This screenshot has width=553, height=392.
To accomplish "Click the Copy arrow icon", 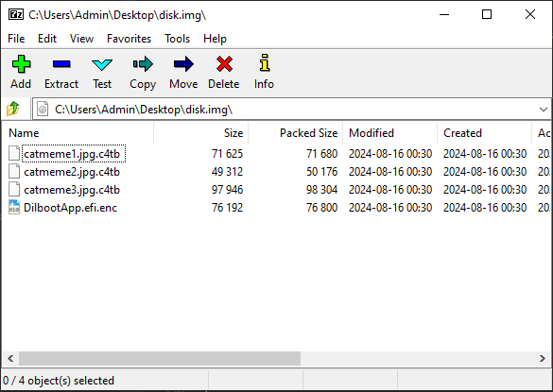I will pyautogui.click(x=143, y=64).
